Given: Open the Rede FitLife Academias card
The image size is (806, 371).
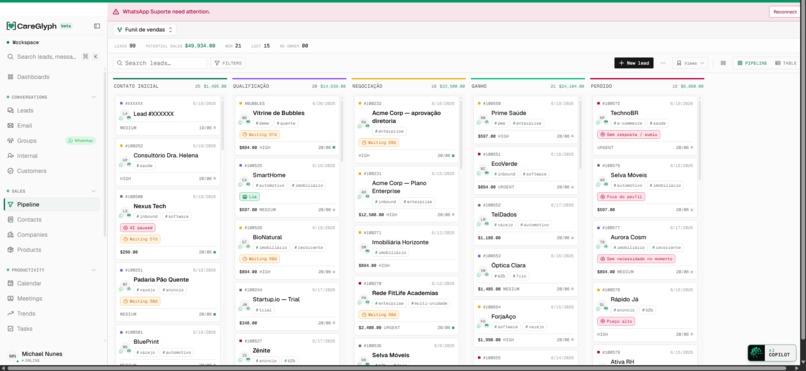Looking at the screenshot, I should pos(406,305).
